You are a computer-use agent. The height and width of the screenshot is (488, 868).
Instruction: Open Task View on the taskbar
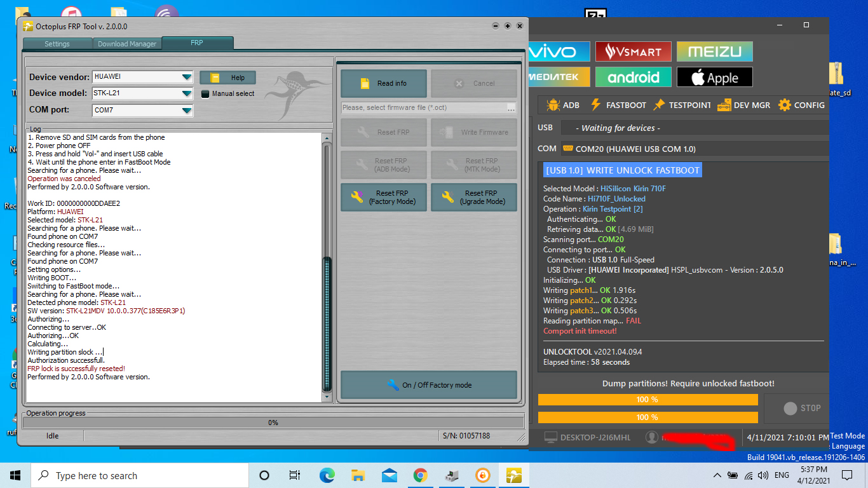click(x=295, y=475)
